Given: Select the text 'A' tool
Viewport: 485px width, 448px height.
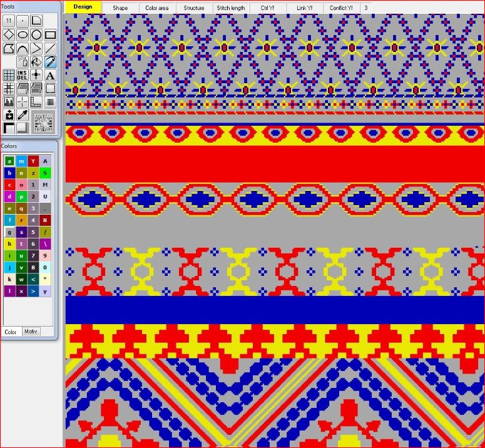Looking at the screenshot, I should [x=50, y=76].
